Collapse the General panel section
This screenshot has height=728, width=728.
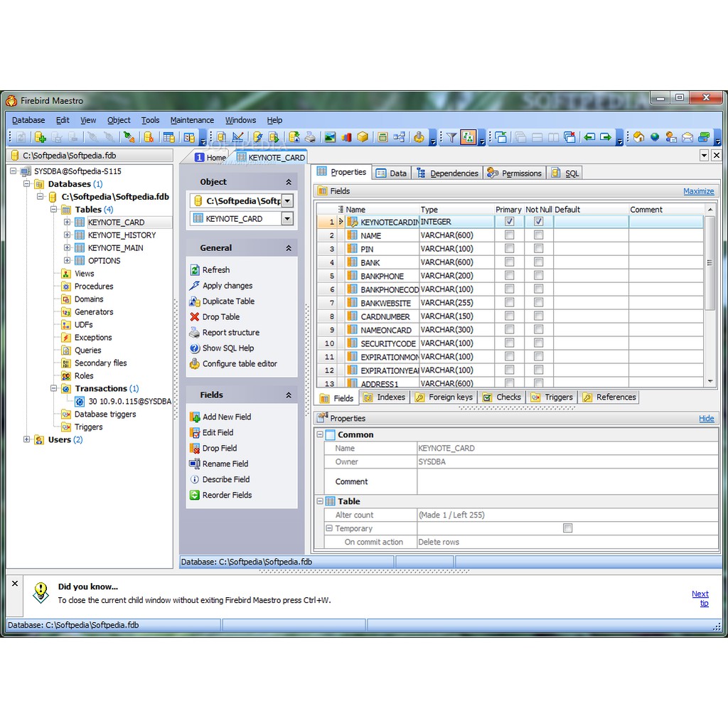pyautogui.click(x=289, y=248)
